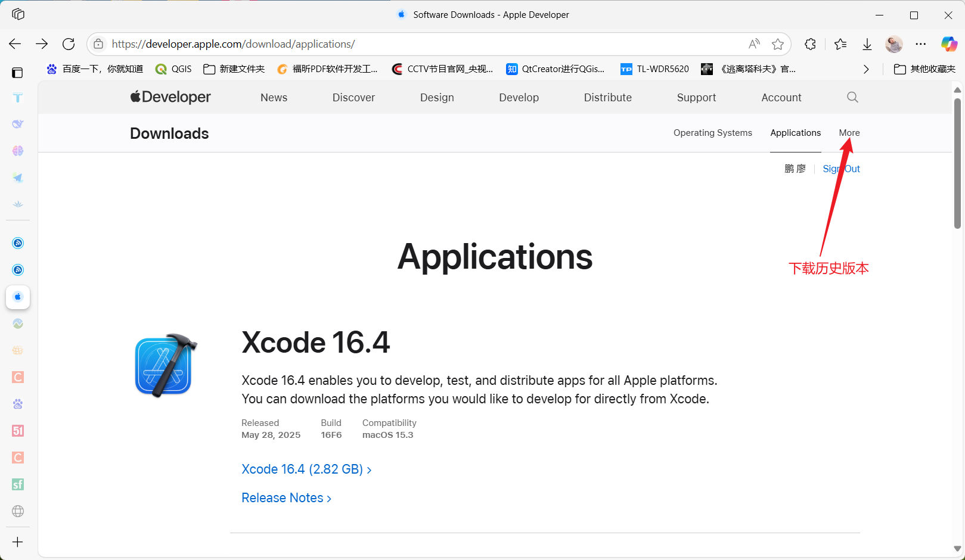Open the Support menu item
Image resolution: width=965 pixels, height=560 pixels.
696,98
